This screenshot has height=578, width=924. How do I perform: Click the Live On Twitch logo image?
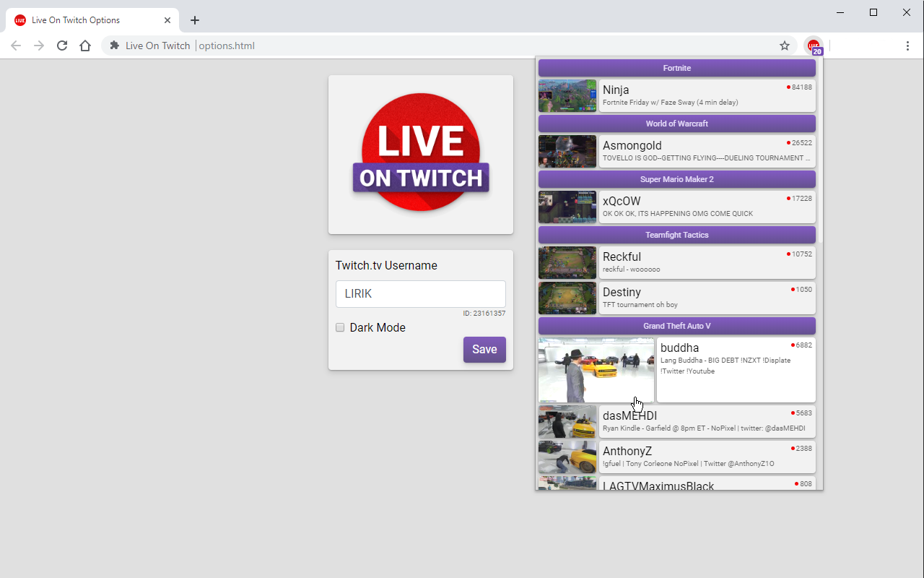(x=421, y=154)
